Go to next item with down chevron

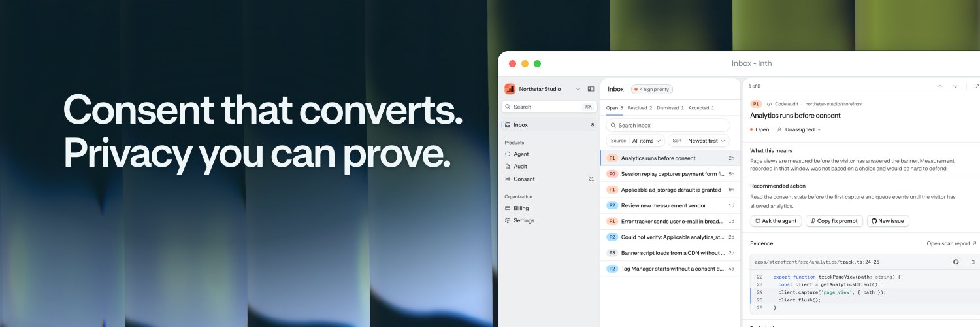[955, 86]
